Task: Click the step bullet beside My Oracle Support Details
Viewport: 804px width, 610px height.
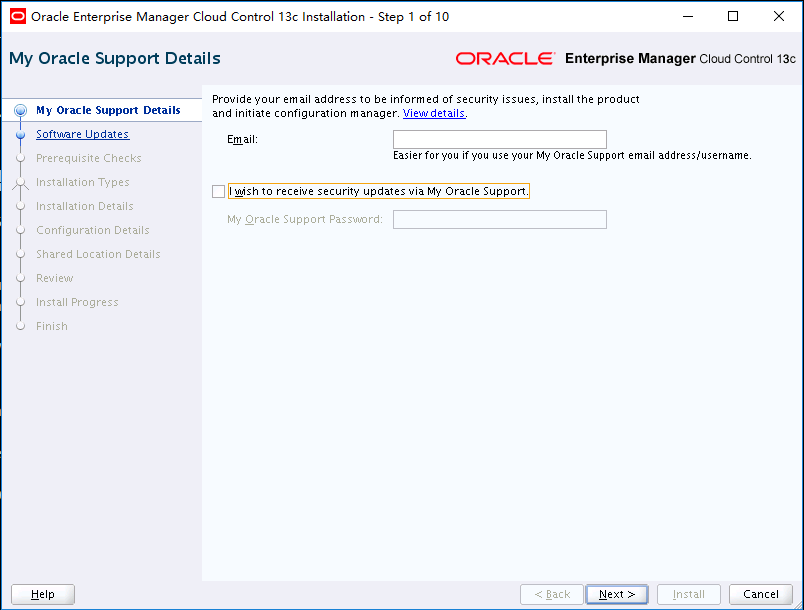Action: coord(21,110)
